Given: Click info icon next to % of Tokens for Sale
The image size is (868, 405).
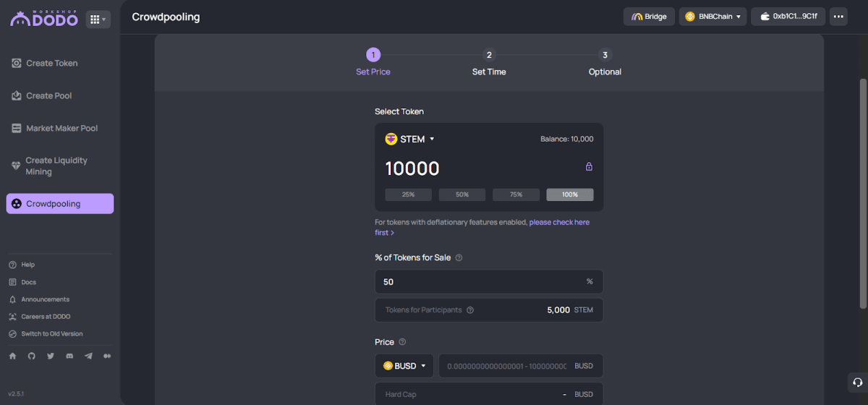Looking at the screenshot, I should (x=459, y=257).
